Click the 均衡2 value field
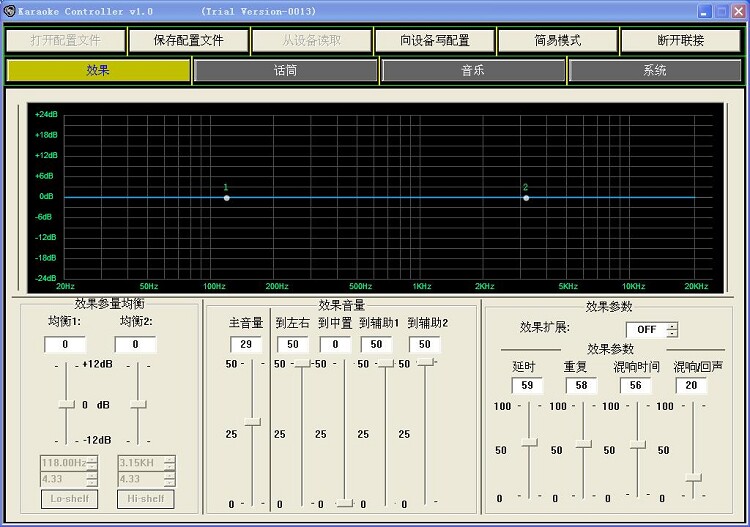This screenshot has width=750, height=527. [135, 344]
